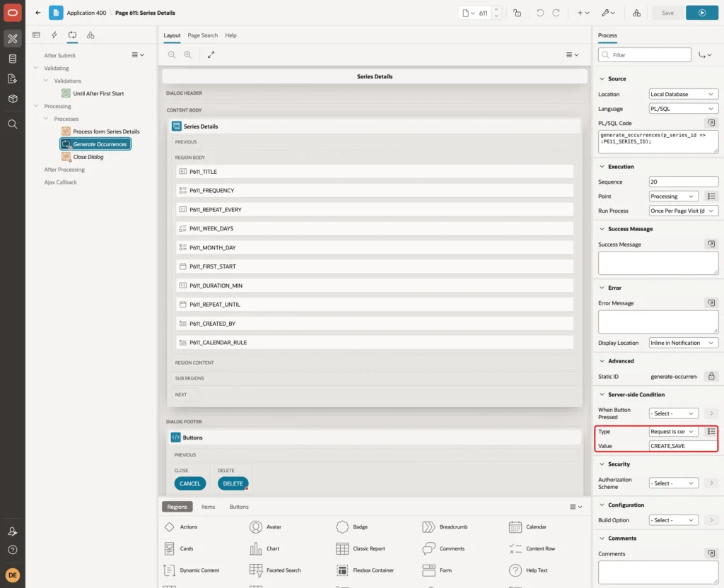Open the Help tab
Image resolution: width=724 pixels, height=588 pixels.
pos(230,35)
